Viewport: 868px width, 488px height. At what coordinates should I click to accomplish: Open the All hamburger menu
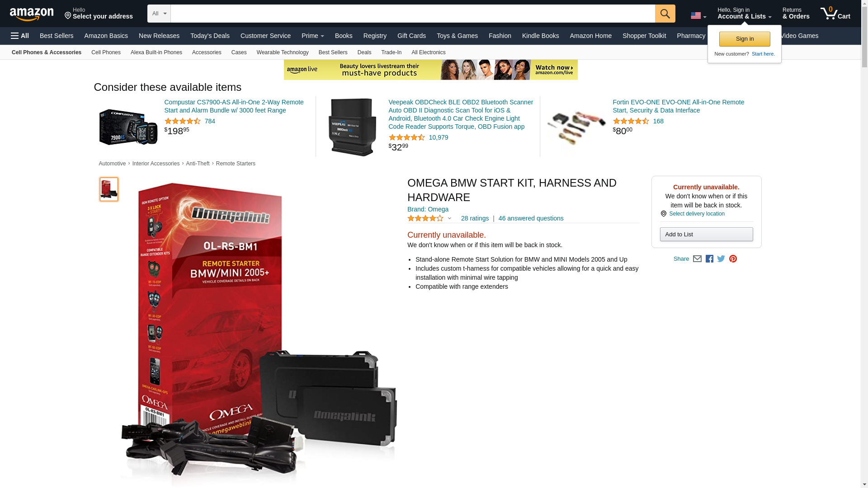pos(20,36)
